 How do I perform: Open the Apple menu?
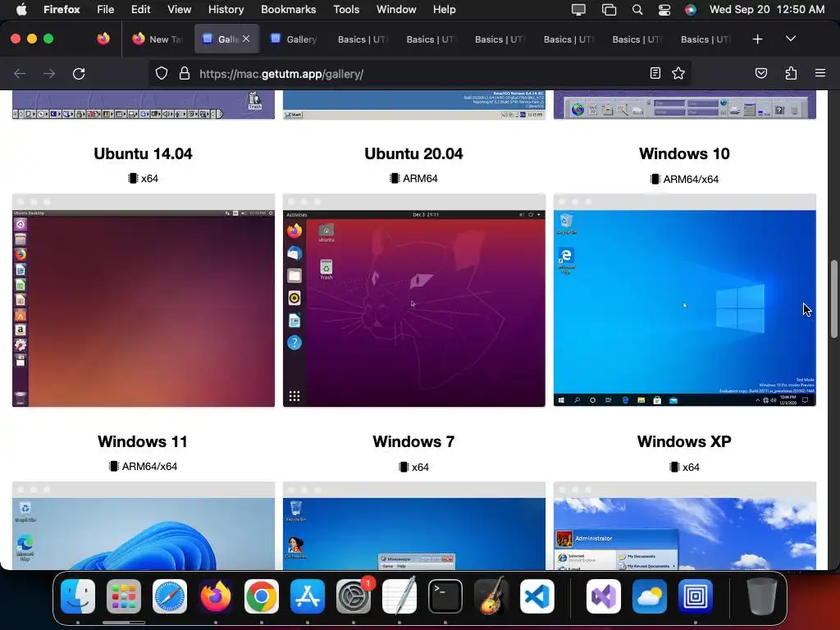pos(21,9)
